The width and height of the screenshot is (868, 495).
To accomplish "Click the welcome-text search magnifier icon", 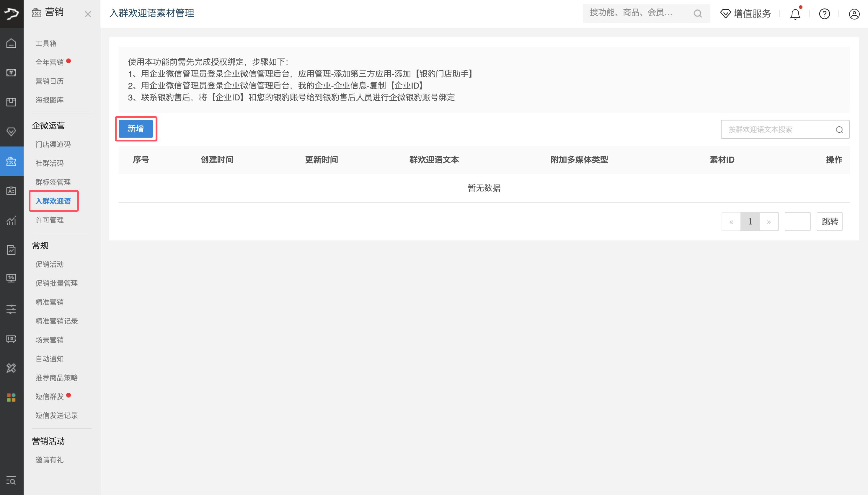I will 839,130.
